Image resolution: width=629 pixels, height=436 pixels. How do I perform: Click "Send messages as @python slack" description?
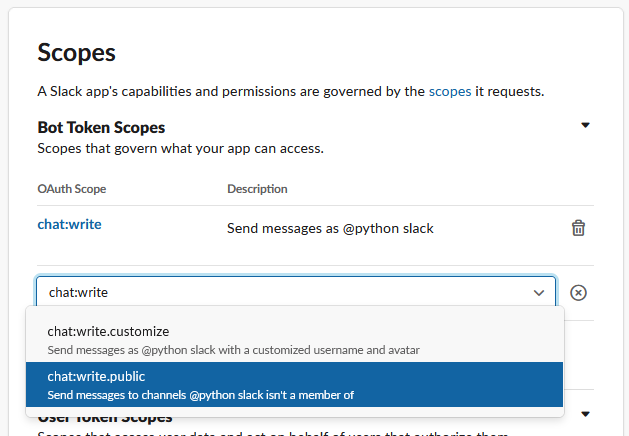330,228
